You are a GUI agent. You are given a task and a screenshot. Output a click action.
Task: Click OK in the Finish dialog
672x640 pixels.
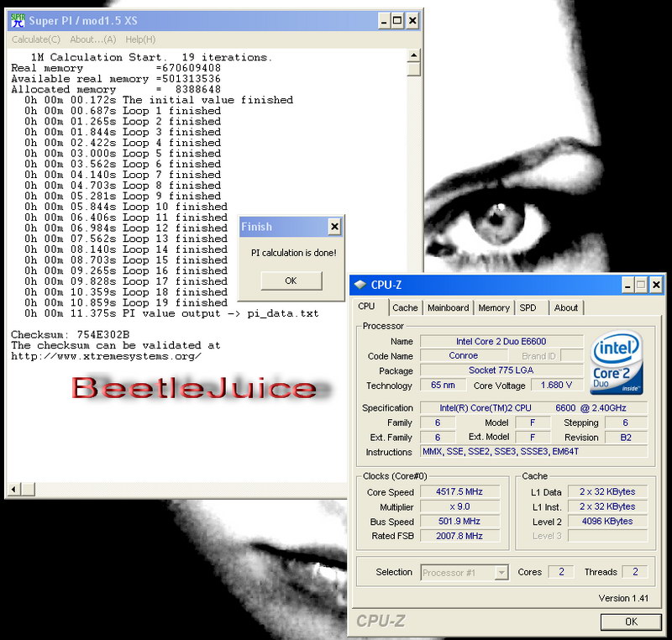291,281
